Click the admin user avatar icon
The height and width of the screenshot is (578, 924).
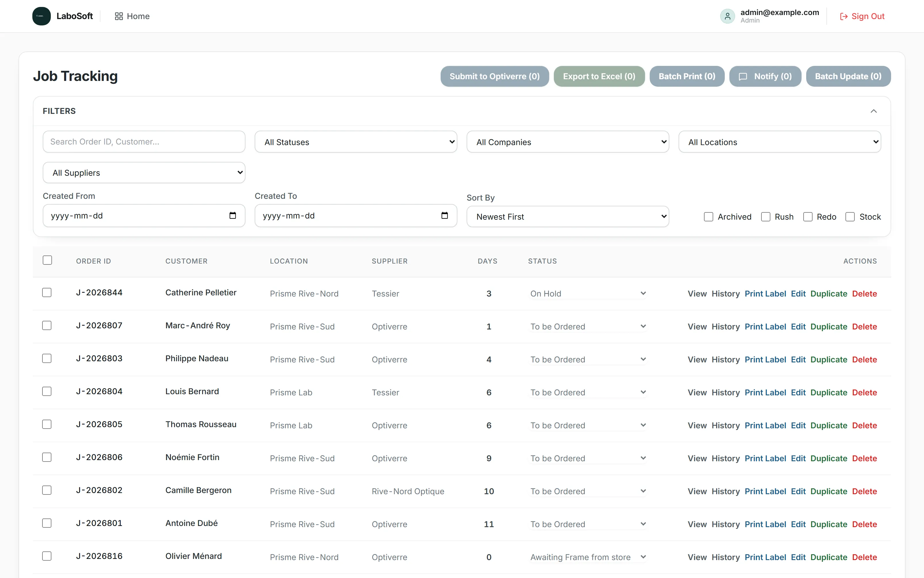click(x=727, y=16)
